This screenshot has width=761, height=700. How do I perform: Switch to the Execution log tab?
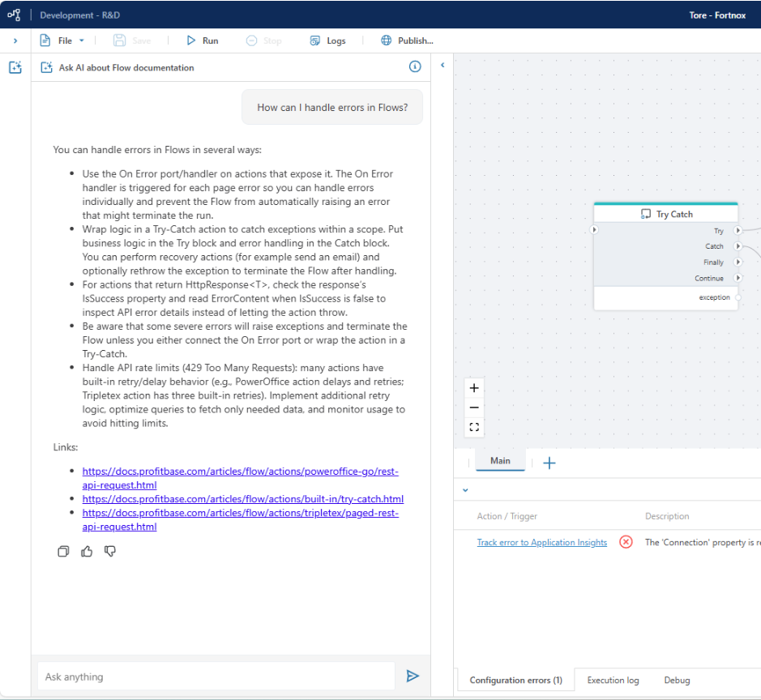point(613,681)
